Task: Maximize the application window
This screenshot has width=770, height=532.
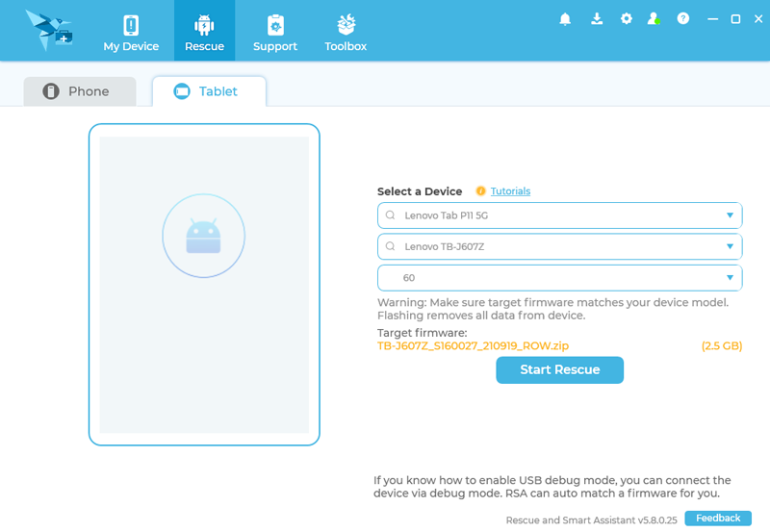Action: (735, 19)
